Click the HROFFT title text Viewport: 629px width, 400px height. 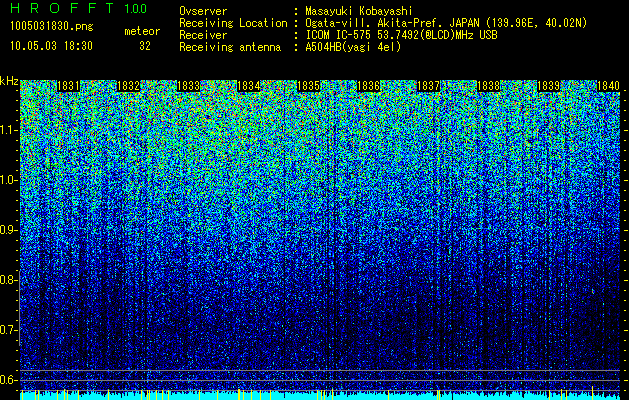click(62, 8)
